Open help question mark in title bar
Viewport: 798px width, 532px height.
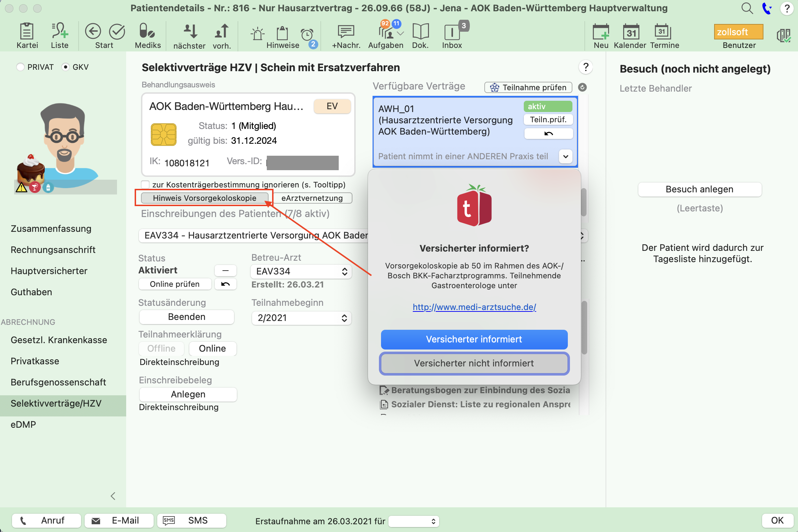(x=787, y=8)
